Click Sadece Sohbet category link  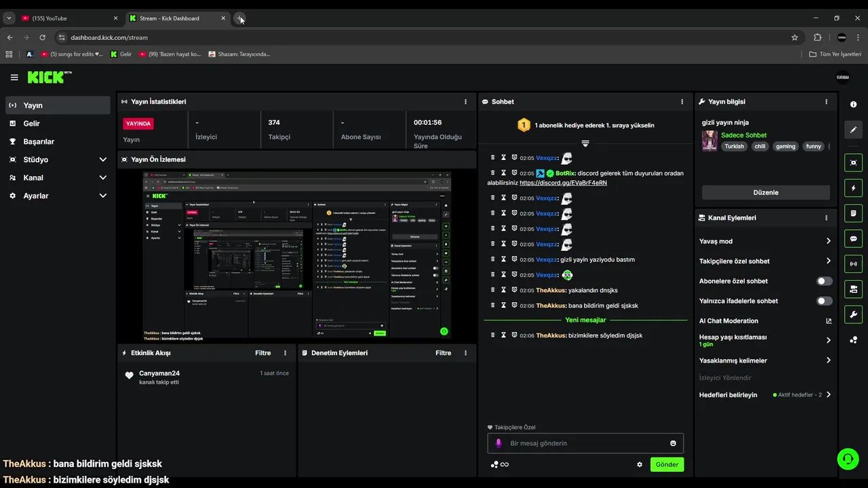click(x=743, y=136)
